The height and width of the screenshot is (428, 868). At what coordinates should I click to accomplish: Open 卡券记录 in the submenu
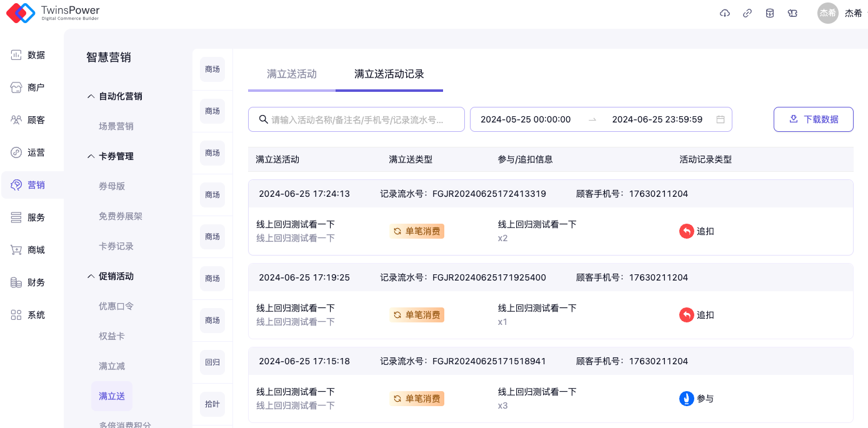click(x=116, y=246)
